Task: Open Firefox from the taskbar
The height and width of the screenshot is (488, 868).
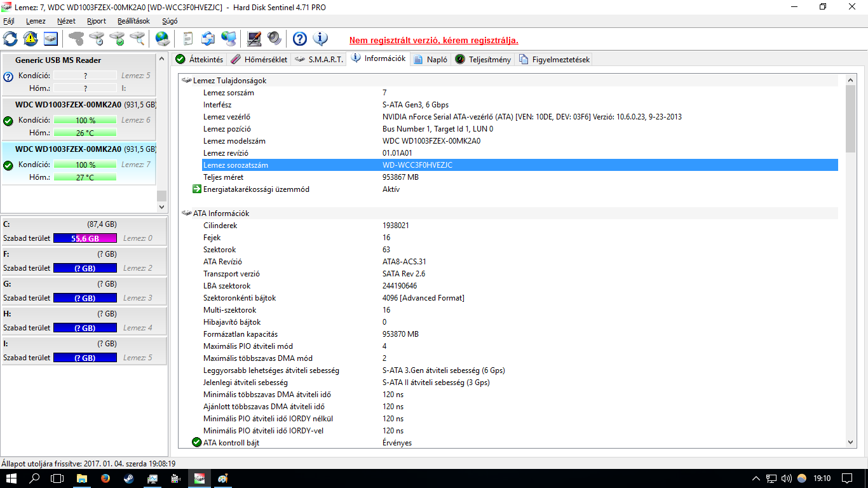Action: point(105,478)
